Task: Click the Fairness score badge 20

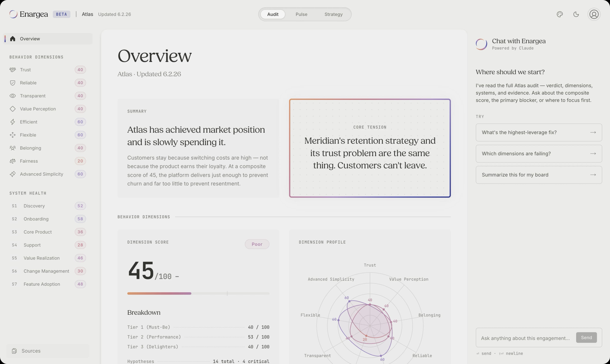Action: [80, 161]
